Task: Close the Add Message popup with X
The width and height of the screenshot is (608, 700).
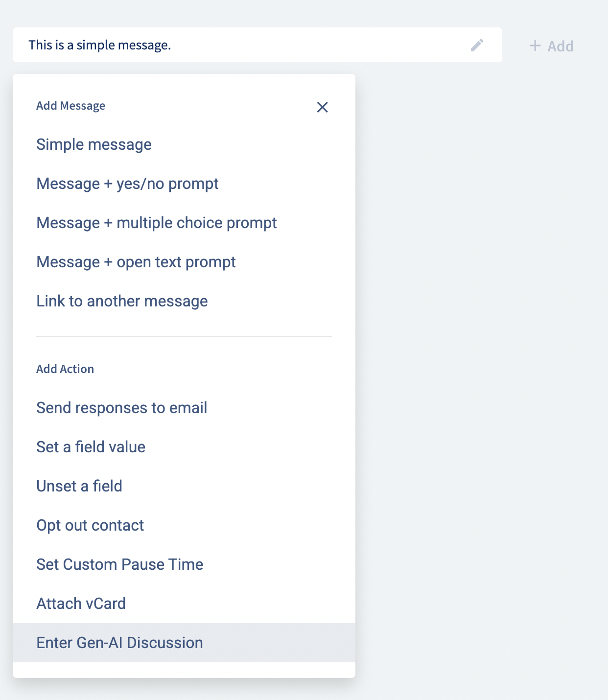Action: coord(322,107)
